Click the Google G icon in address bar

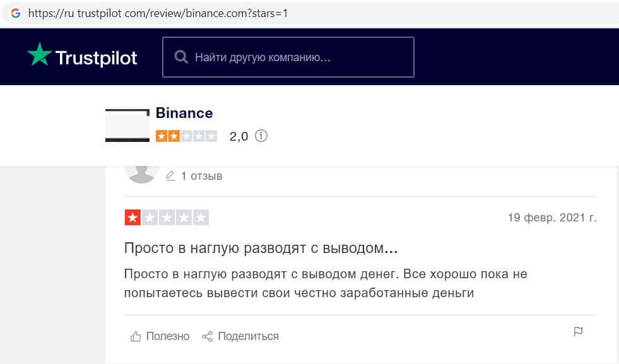coord(16,13)
